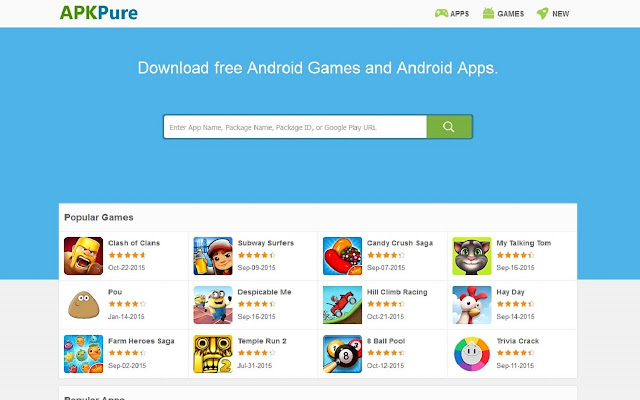
Task: Click the Temple Run 2 title link
Action: [x=262, y=341]
